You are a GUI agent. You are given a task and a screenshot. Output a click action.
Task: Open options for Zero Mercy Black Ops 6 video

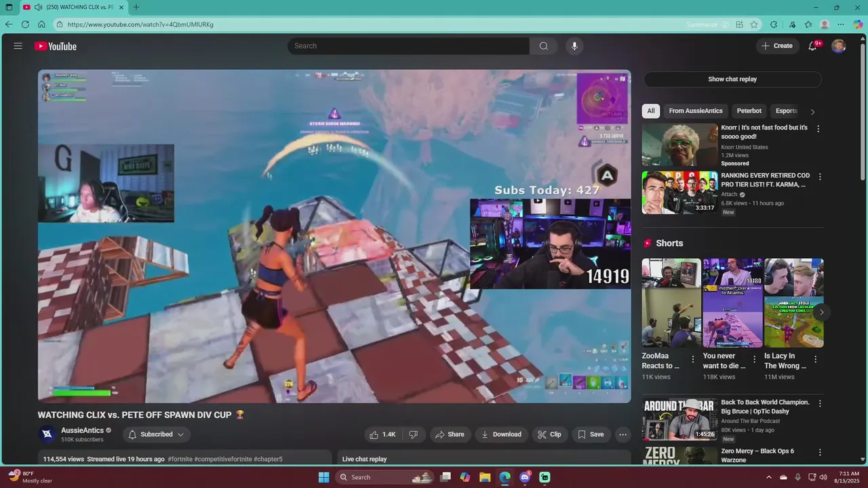(819, 452)
